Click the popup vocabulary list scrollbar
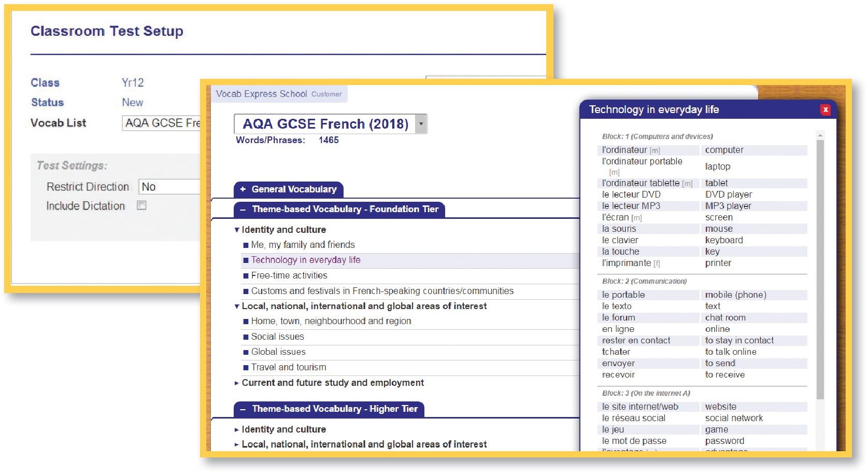 click(x=820, y=270)
